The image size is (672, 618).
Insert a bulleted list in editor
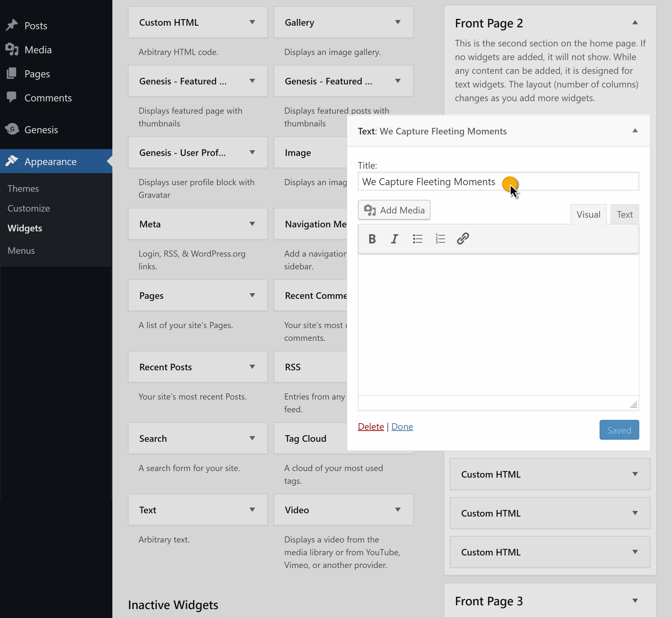417,239
